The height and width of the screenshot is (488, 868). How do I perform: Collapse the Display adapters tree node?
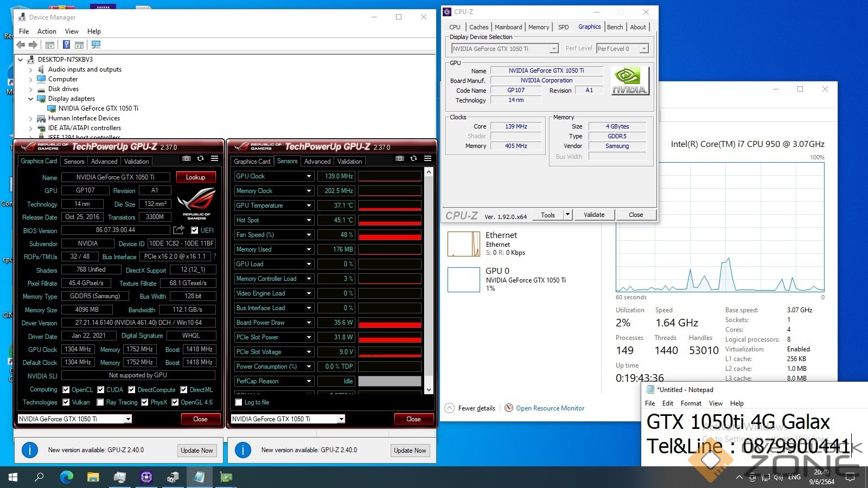pyautogui.click(x=31, y=99)
